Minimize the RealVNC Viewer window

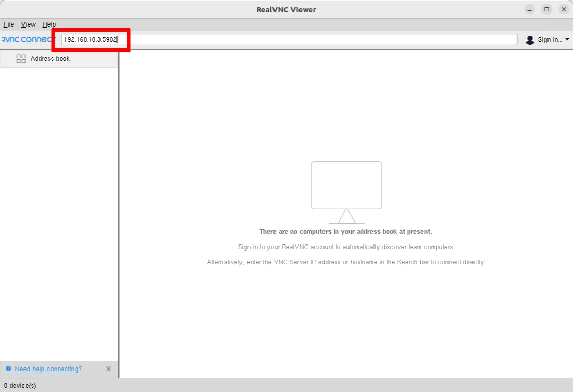click(530, 9)
